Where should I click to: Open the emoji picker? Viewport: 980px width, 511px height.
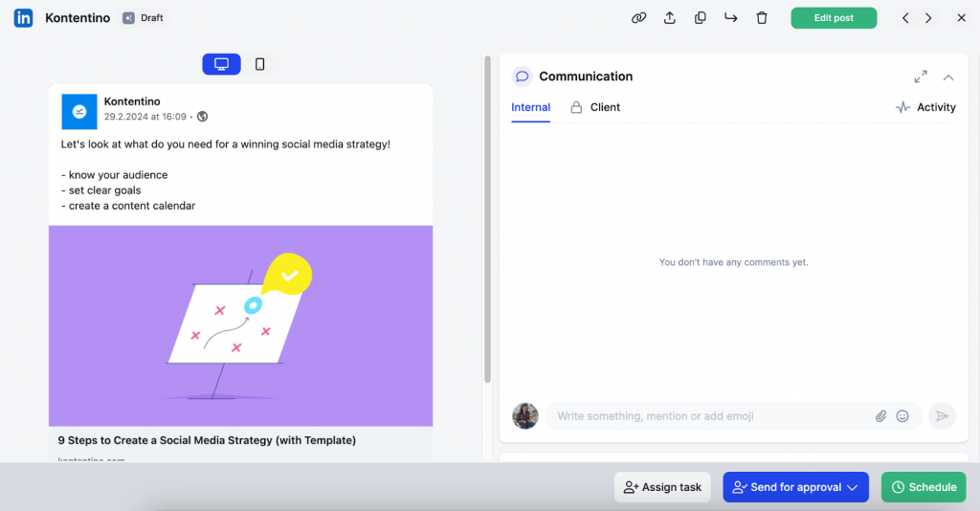(x=902, y=416)
